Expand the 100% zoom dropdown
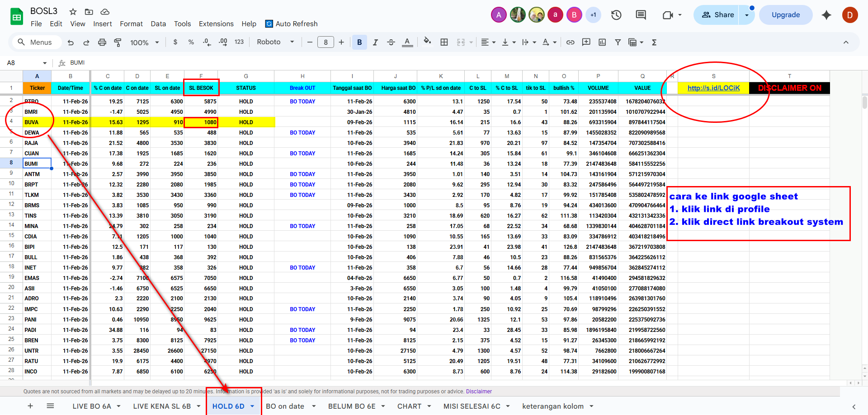The image size is (868, 415). pyautogui.click(x=145, y=42)
